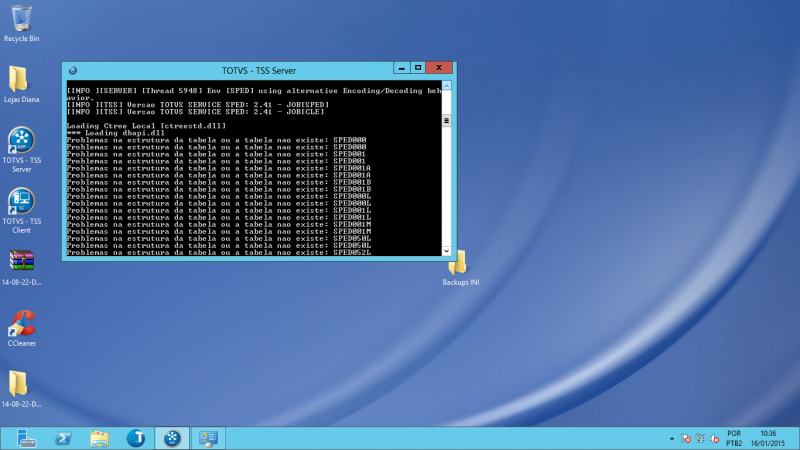
Task: Switch to TSS Server taskbar button
Action: point(172,438)
